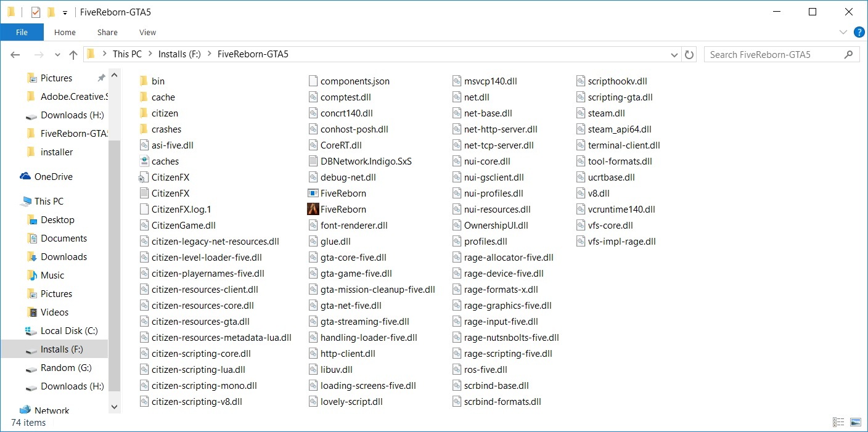Click Installs (F:) in the address breadcrumb
The height and width of the screenshot is (432, 868).
click(179, 54)
